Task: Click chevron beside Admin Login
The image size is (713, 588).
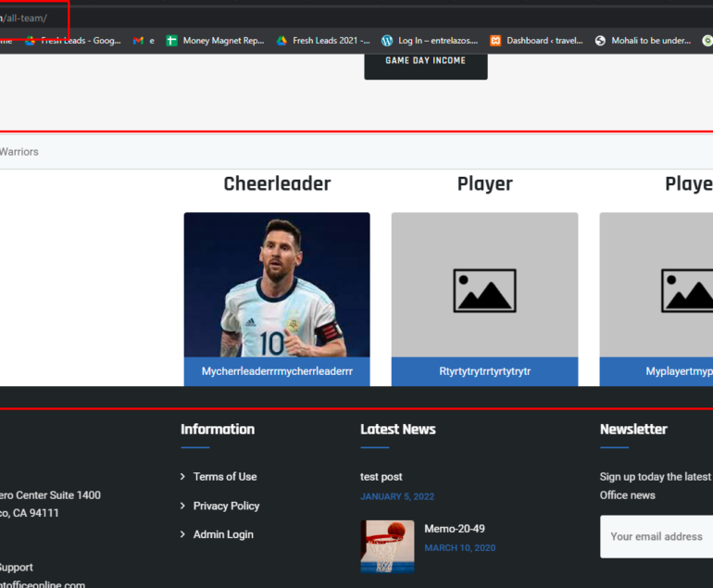Action: pyautogui.click(x=182, y=534)
